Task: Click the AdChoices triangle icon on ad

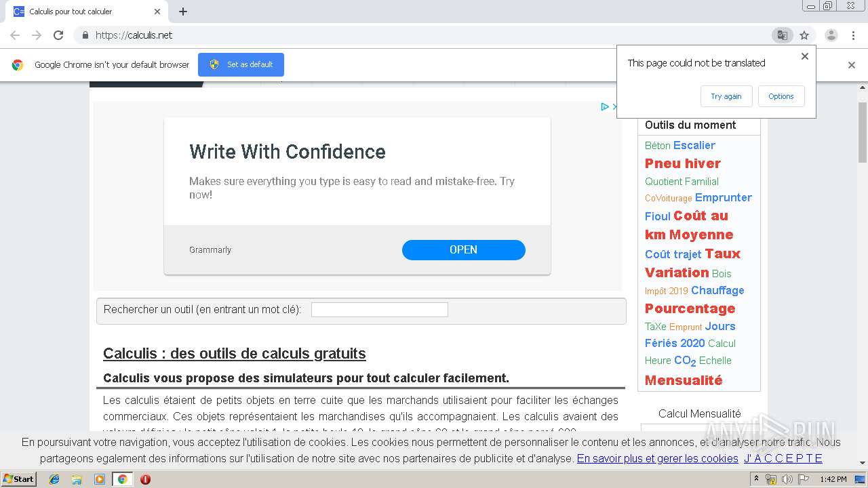Action: pyautogui.click(x=605, y=106)
